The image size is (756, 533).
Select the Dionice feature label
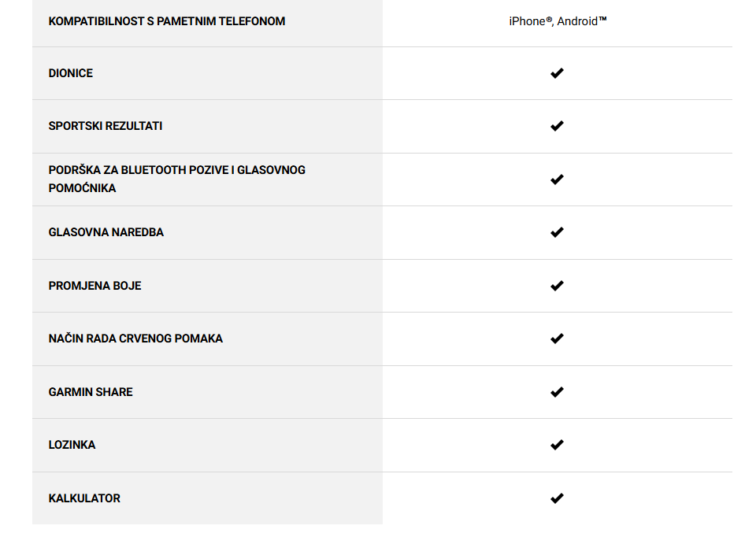point(70,73)
